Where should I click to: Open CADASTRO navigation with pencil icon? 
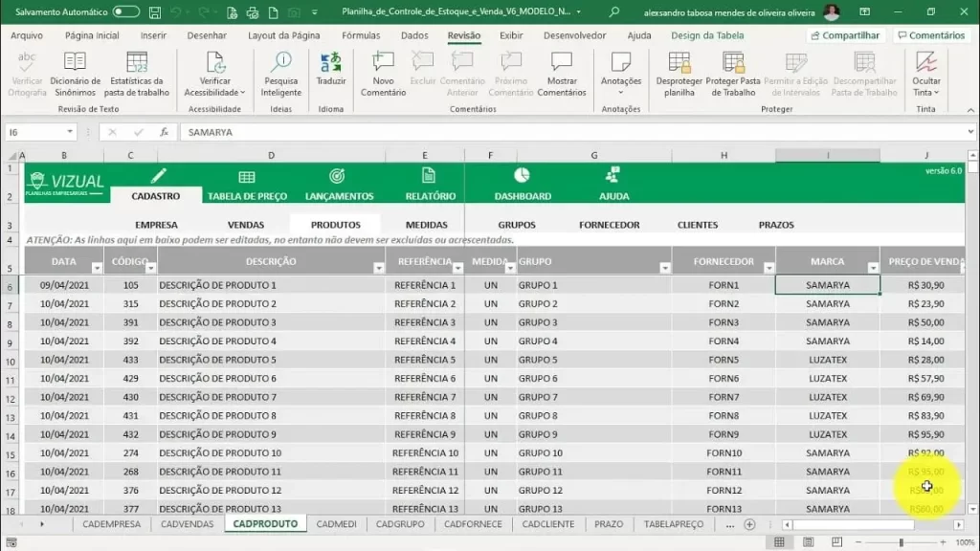(x=158, y=176)
